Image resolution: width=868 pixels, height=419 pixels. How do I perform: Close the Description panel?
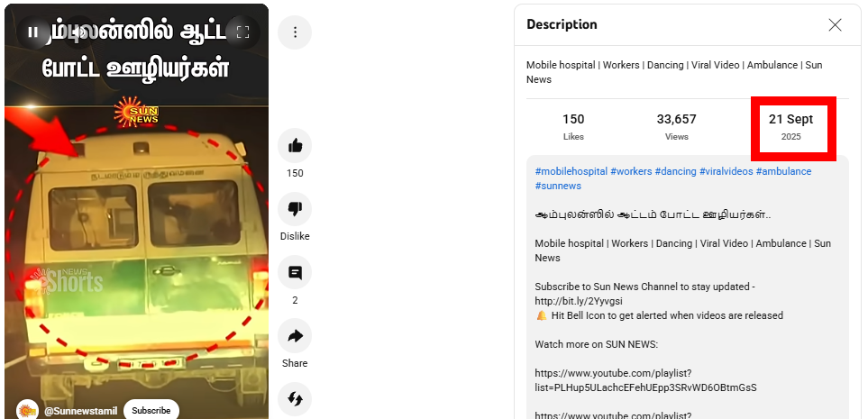835,24
